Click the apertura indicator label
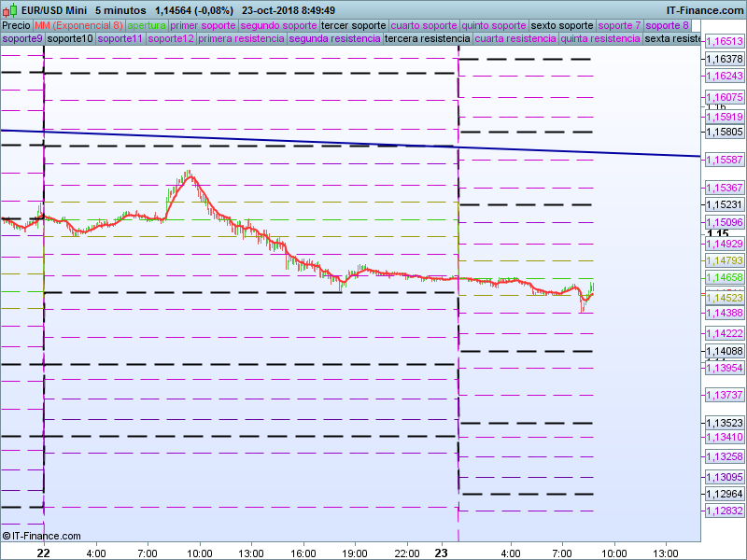Screen dimensions: 747x560 click(147, 25)
